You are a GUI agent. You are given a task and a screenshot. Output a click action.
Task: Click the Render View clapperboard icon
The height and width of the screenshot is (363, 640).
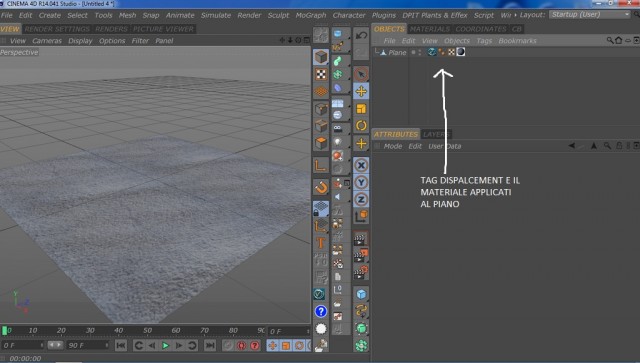(360, 239)
